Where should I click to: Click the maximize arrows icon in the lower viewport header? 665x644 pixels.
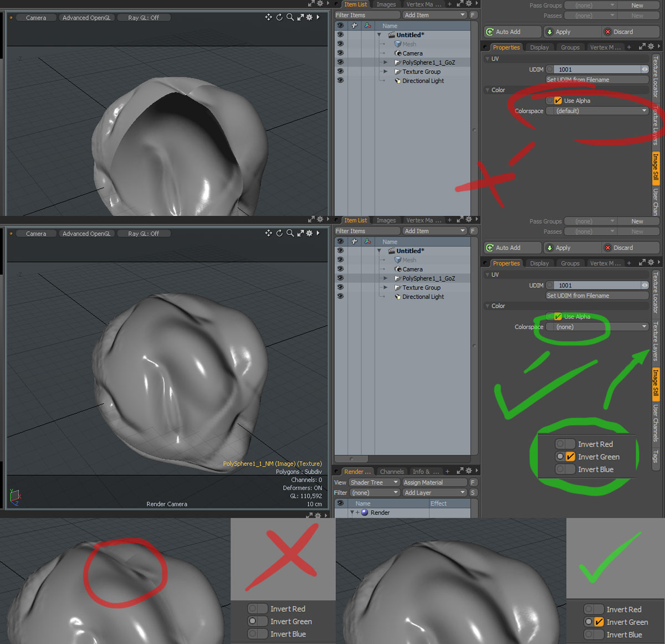300,233
